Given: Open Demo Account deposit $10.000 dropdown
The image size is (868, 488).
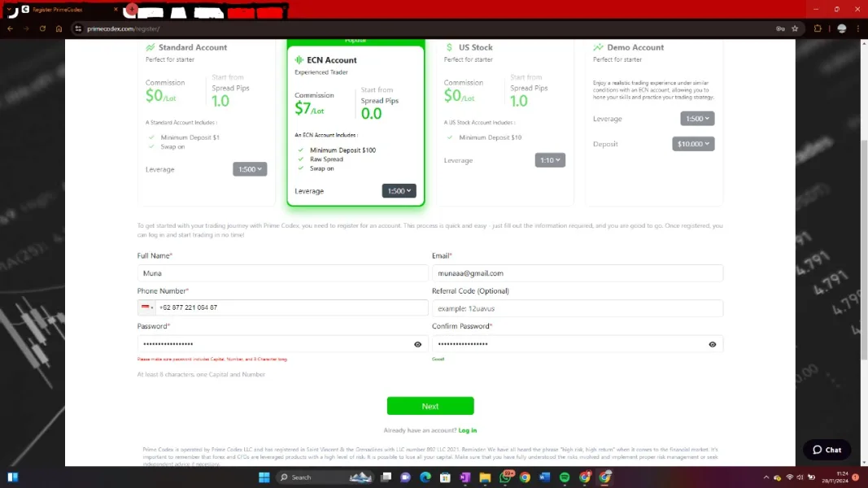Looking at the screenshot, I should [693, 144].
